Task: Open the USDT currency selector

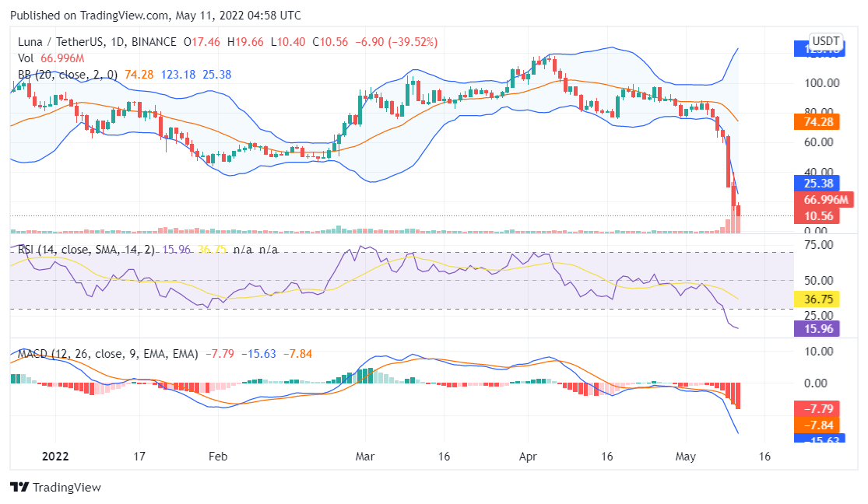Action: coord(825,40)
